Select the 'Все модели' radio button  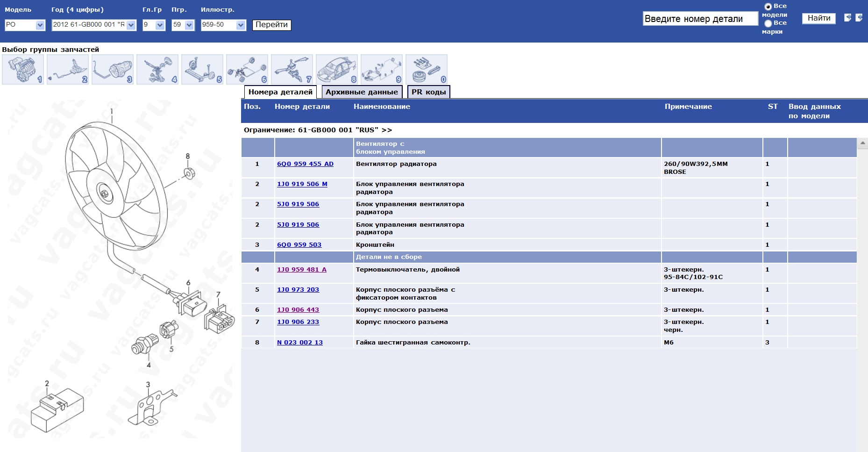(x=768, y=7)
